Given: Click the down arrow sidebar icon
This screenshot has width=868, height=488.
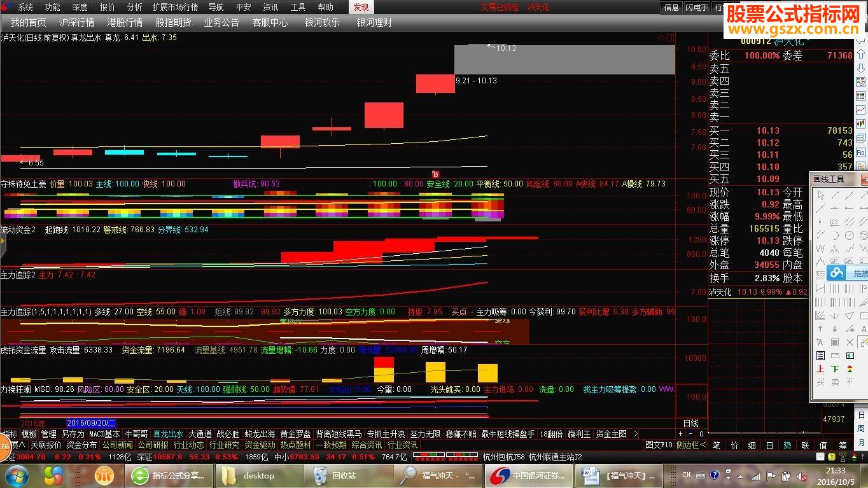Looking at the screenshot, I should click(x=861, y=68).
